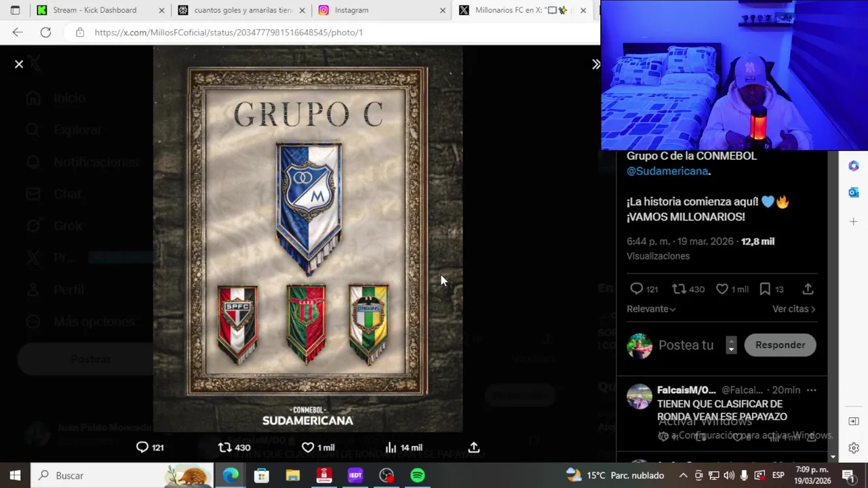Open the taskbar clock and date
This screenshot has height=488, width=868.
813,475
